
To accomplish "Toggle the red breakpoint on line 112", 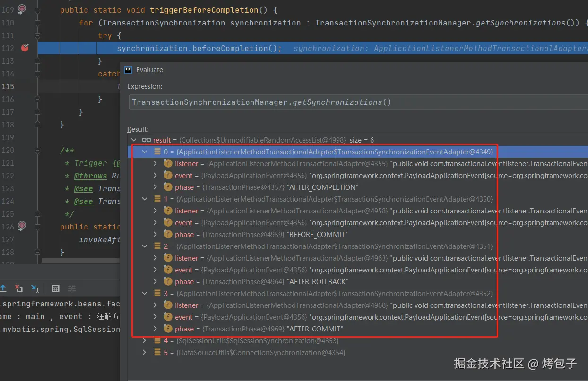I will (x=25, y=48).
